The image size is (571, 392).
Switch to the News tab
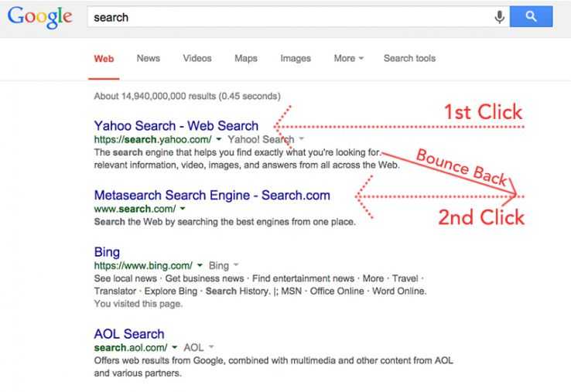click(149, 59)
